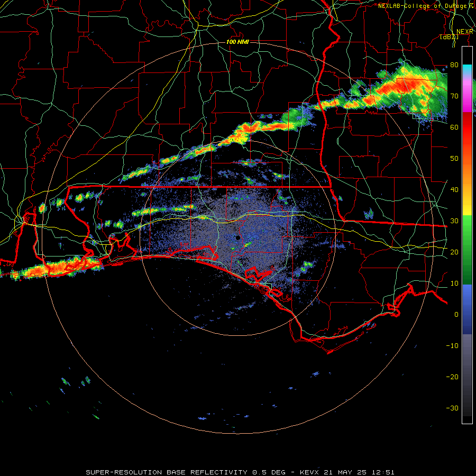The width and height of the screenshot is (476, 476).
Task: Click the 50 NMI range ring label
Action: (x=237, y=140)
